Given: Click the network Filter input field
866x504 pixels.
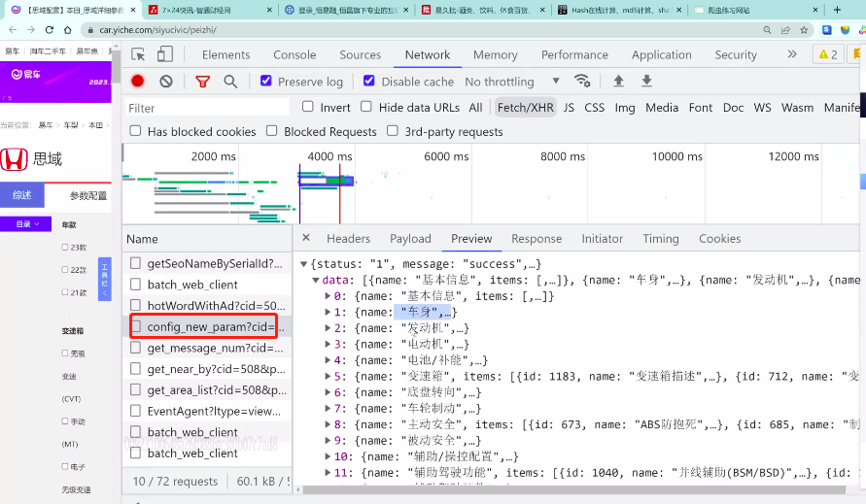Looking at the screenshot, I should pos(207,108).
